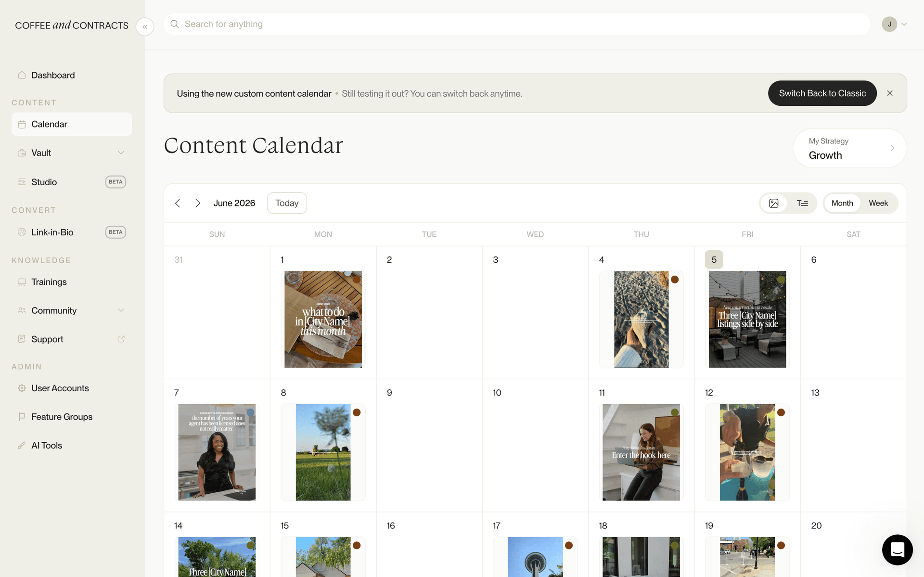Open June 11 'Enter the hook here' post
Screen dimensions: 924x577
click(641, 452)
